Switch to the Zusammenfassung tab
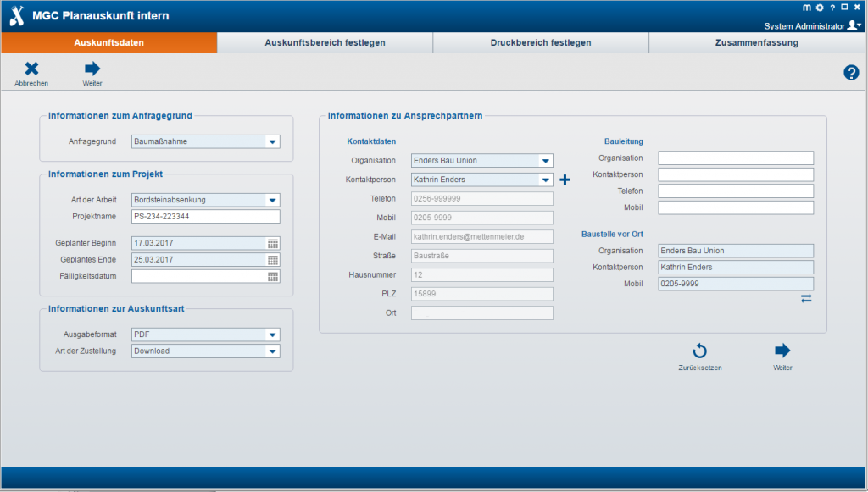 756,42
